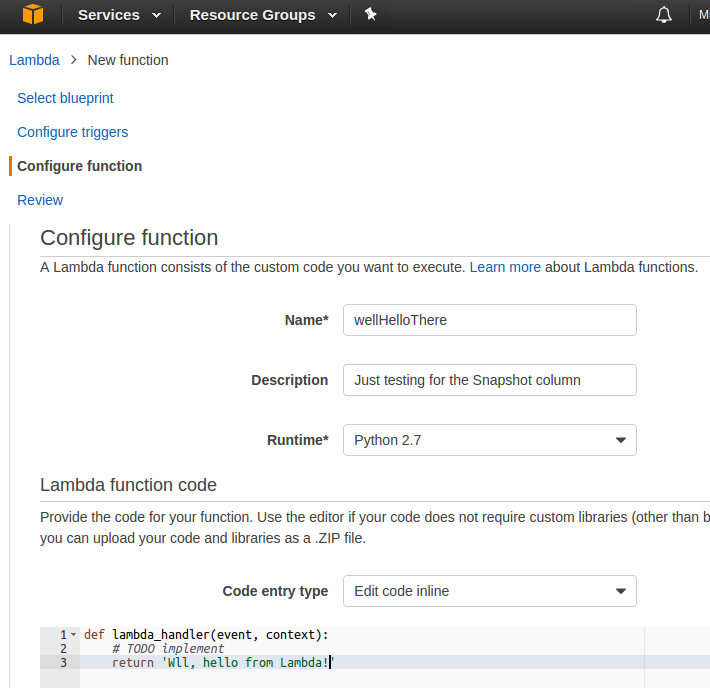
Task: Click the Description input field
Action: click(489, 380)
